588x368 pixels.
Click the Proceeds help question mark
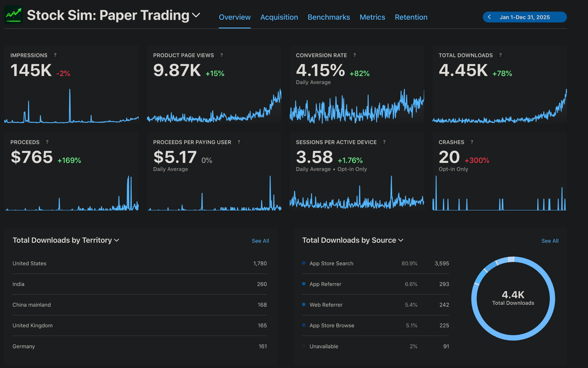47,142
